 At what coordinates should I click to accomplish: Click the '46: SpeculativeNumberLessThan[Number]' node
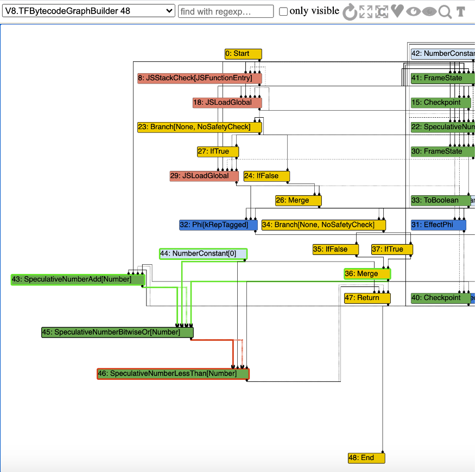pos(173,373)
